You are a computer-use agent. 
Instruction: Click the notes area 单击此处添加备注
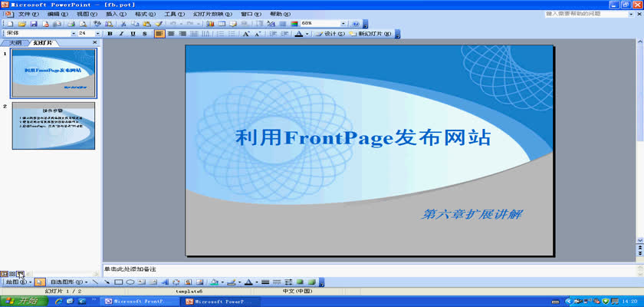130,269
